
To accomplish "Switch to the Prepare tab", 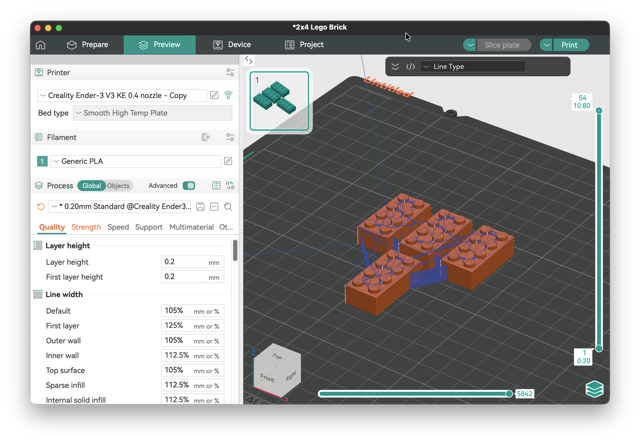I will (x=87, y=45).
